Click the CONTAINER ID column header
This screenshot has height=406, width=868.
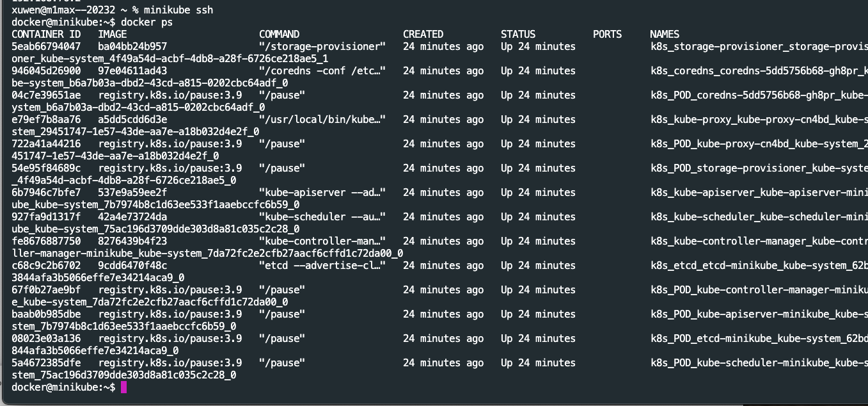click(x=46, y=34)
